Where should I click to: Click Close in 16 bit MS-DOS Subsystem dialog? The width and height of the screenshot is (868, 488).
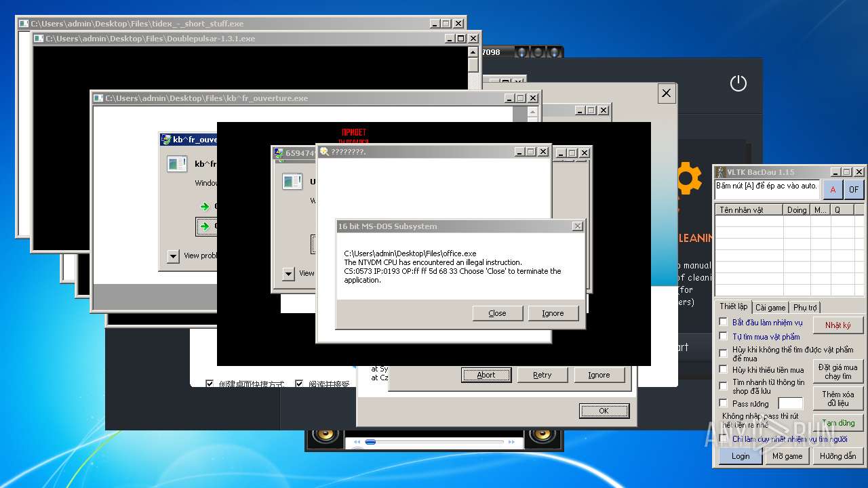pos(497,313)
